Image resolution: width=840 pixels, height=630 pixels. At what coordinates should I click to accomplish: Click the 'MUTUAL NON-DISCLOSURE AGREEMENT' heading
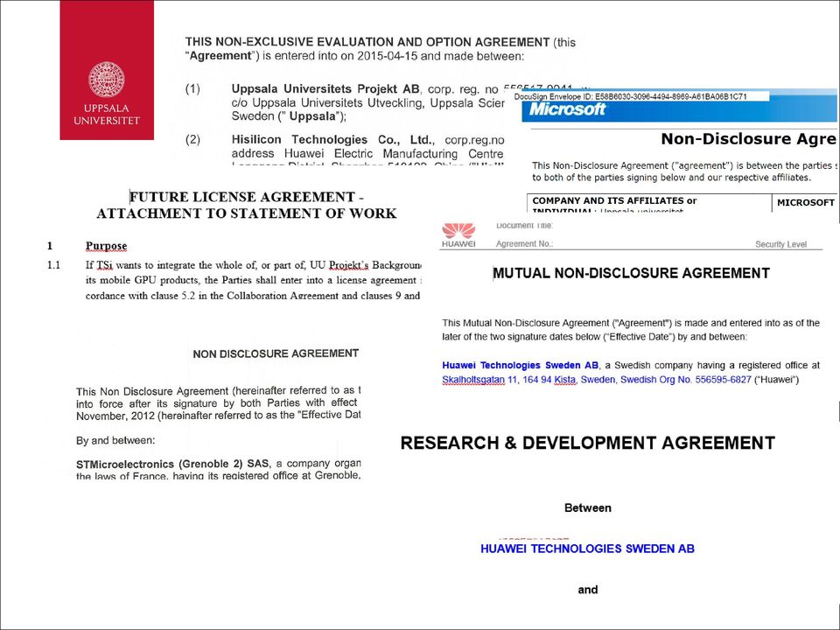[631, 273]
